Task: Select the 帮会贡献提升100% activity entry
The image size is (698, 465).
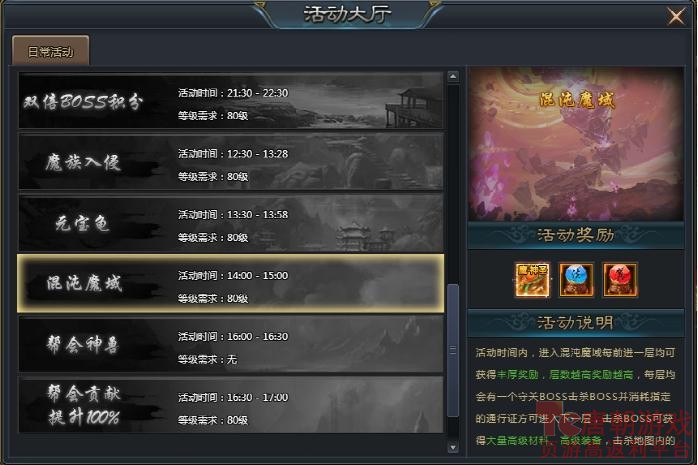Action: coord(231,405)
